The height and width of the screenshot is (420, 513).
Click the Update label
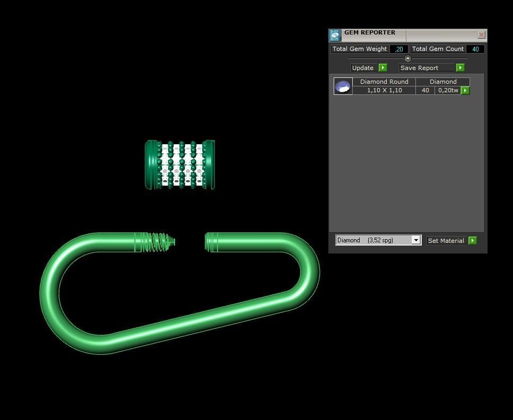coord(362,68)
